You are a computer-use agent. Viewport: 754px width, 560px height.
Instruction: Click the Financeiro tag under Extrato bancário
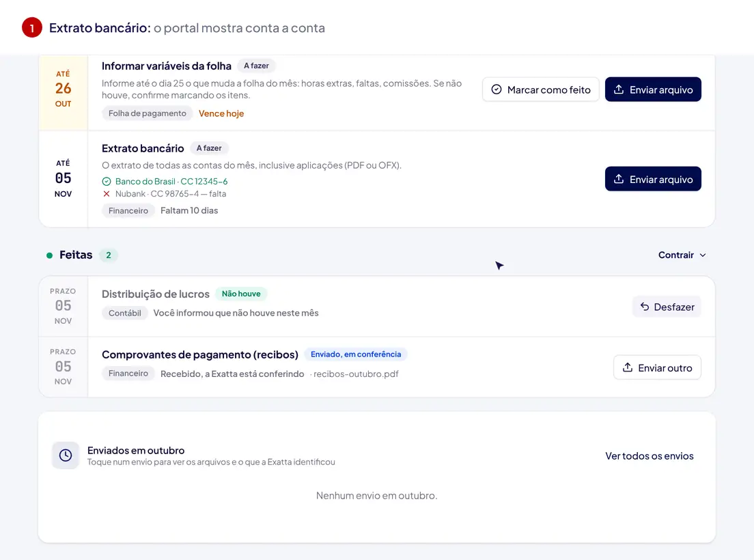tap(128, 210)
